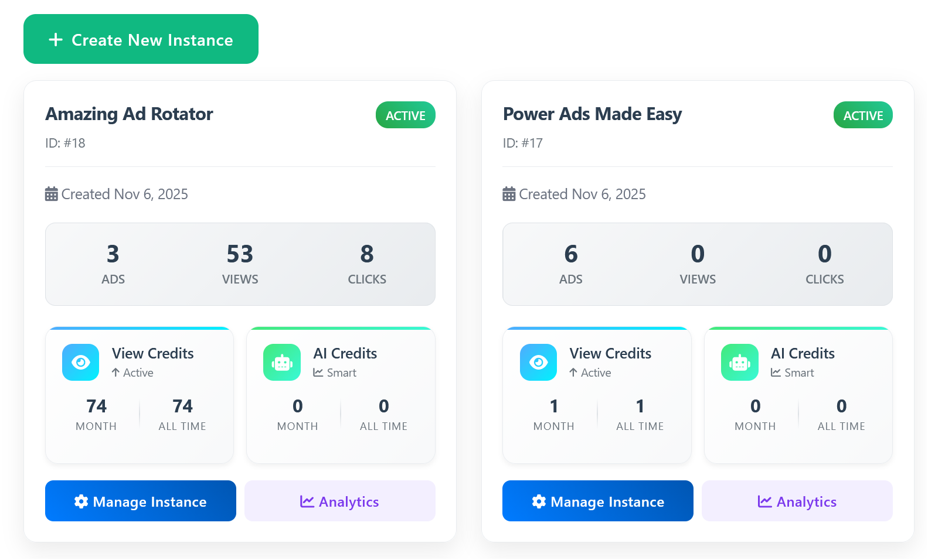928x560 pixels.
Task: Click the up-arrow Active label in Power Ads Made Easy
Action: point(590,373)
